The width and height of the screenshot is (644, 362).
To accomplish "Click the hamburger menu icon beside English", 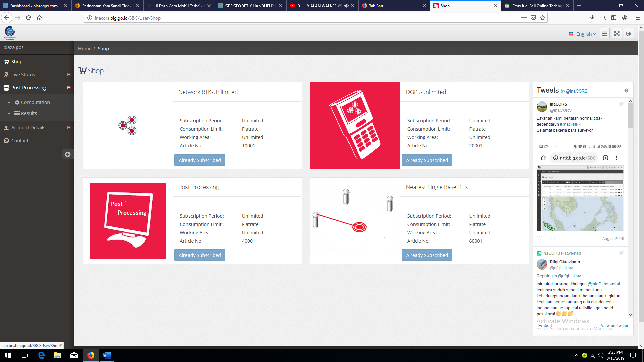I will [604, 34].
